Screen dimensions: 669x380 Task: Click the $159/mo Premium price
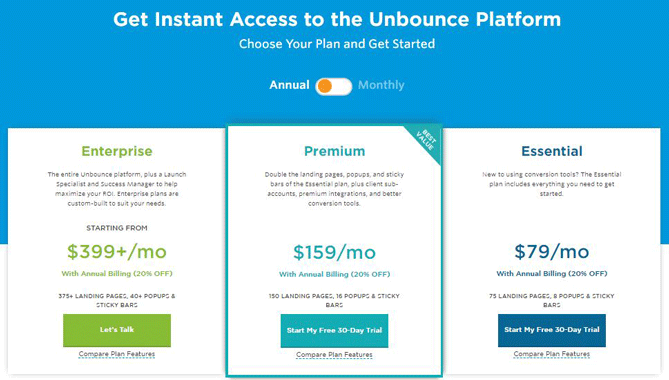pyautogui.click(x=334, y=252)
